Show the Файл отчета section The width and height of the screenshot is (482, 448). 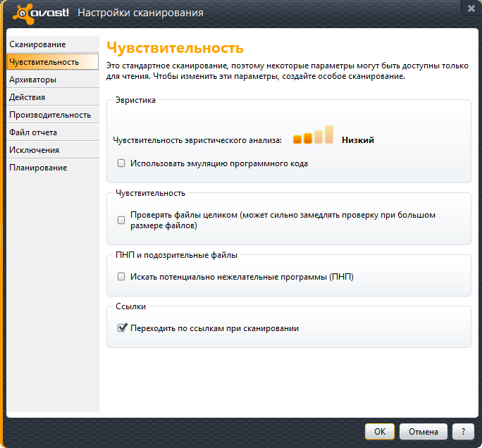point(33,132)
